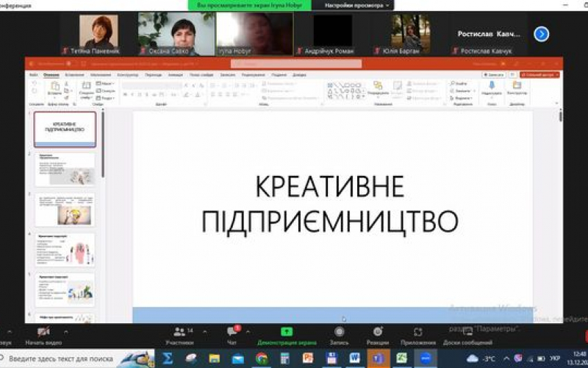Expand arrow next to Чат
This screenshot has height=368, width=588.
point(248,333)
